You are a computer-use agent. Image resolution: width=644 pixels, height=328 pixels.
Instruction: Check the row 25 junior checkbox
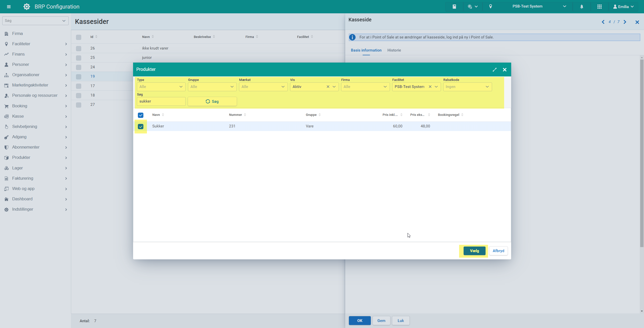(79, 58)
